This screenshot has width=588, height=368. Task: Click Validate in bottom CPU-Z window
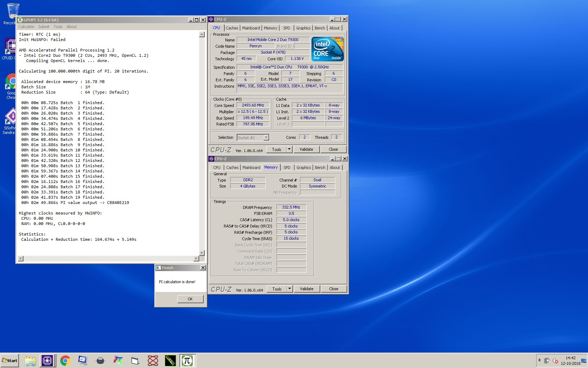(x=307, y=289)
